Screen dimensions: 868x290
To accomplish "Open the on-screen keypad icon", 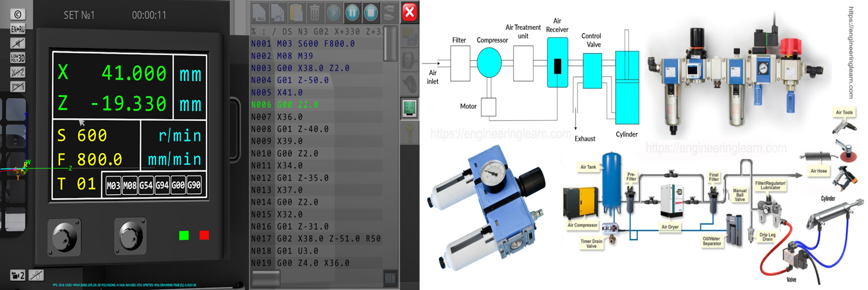I will 390,278.
